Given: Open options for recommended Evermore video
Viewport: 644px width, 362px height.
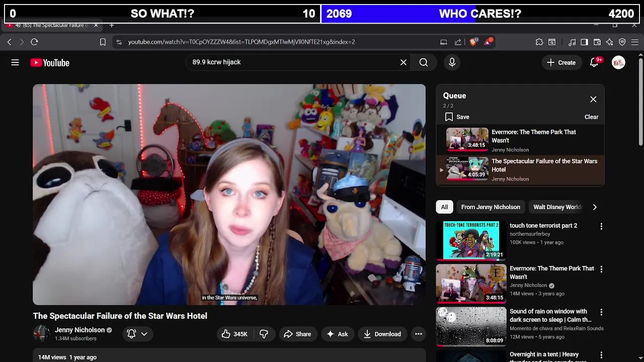Looking at the screenshot, I should point(601,269).
